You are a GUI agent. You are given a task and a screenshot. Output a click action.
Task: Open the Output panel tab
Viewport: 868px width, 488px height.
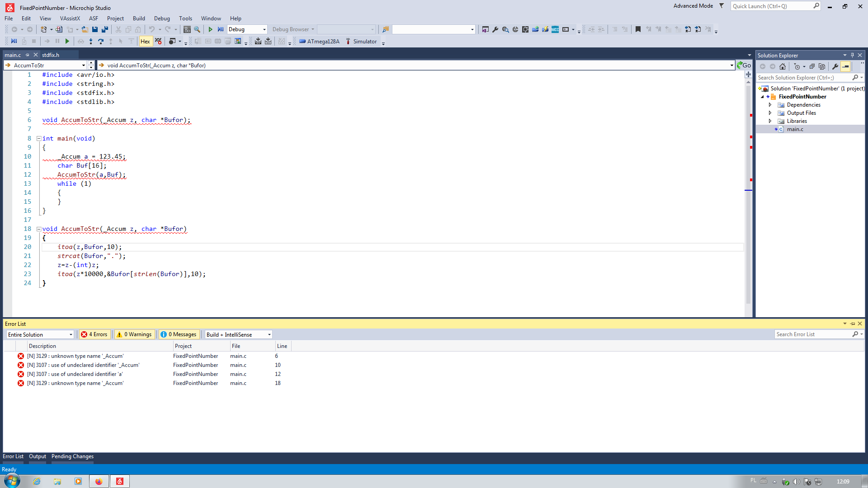coord(38,456)
